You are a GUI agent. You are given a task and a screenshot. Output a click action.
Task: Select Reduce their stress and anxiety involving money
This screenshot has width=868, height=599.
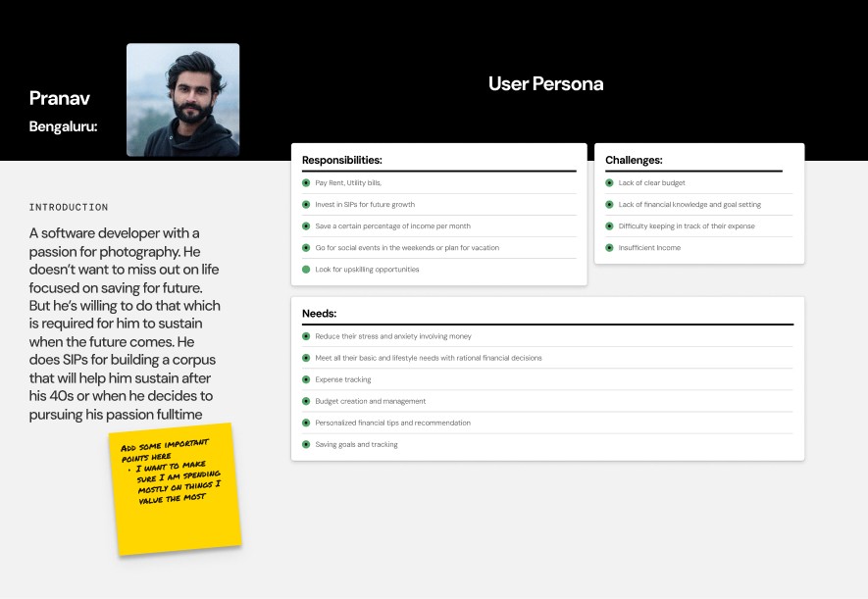pyautogui.click(x=393, y=336)
